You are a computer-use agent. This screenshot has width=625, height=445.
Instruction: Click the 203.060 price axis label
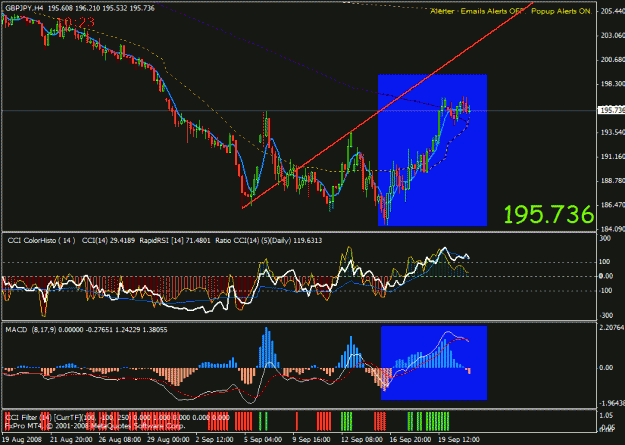tap(612, 35)
